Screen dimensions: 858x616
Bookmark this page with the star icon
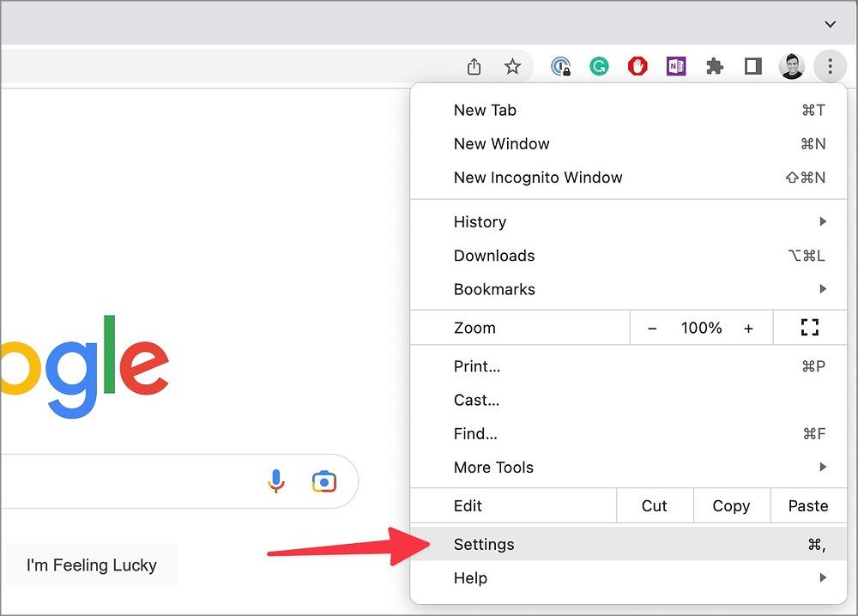[x=512, y=67]
